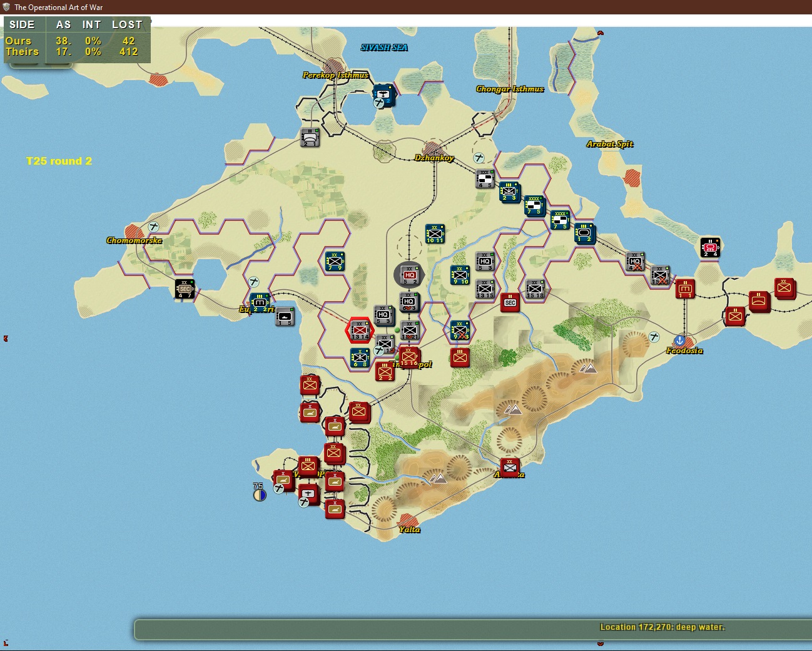Click the Sivash Sea label
Image resolution: width=812 pixels, height=651 pixels.
pyautogui.click(x=384, y=48)
